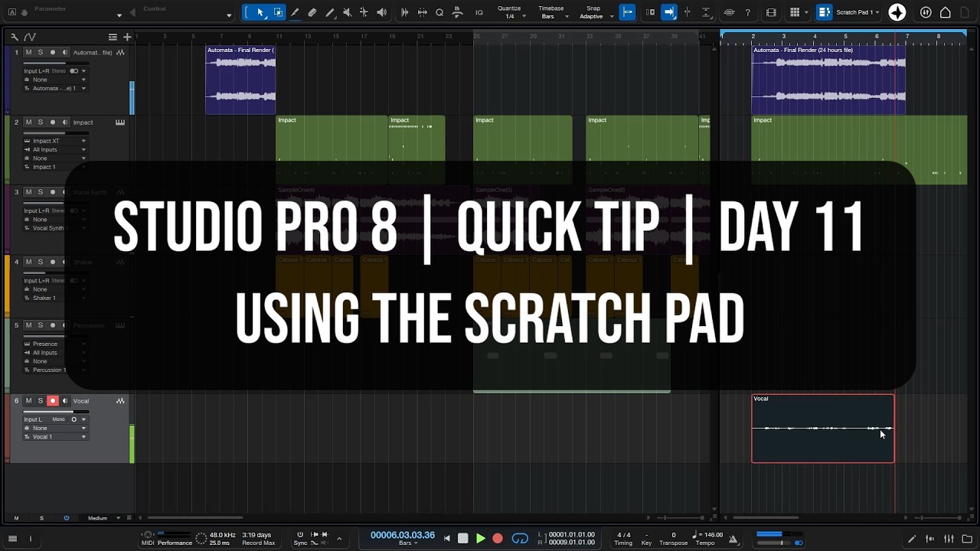980x551 pixels.
Task: Open the Impact track keyboard instrument icon
Action: tap(120, 122)
